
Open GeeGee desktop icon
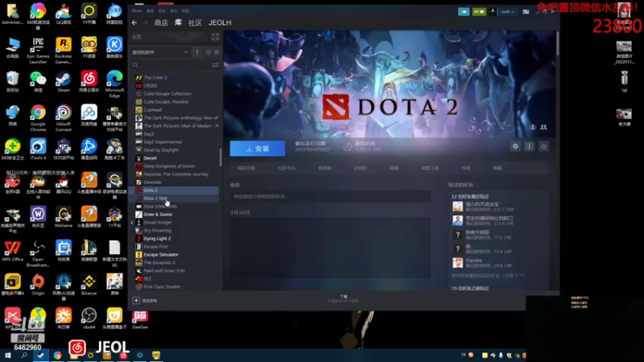coord(140,319)
